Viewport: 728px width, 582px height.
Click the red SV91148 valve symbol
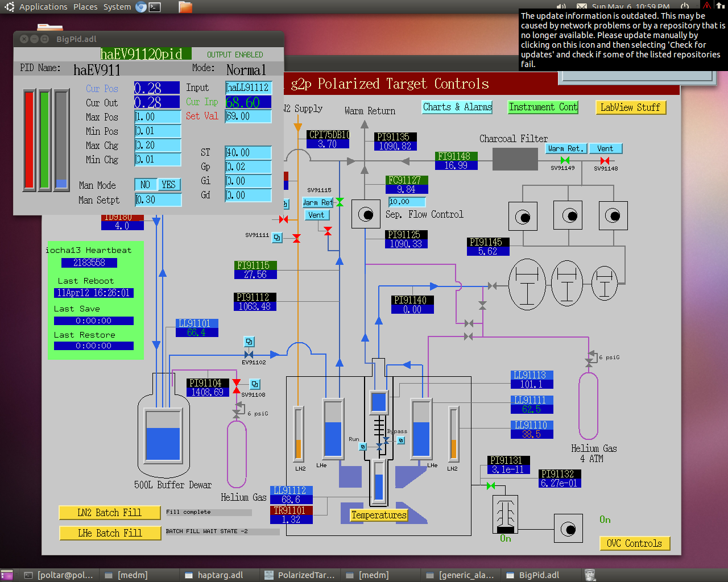[x=605, y=161]
